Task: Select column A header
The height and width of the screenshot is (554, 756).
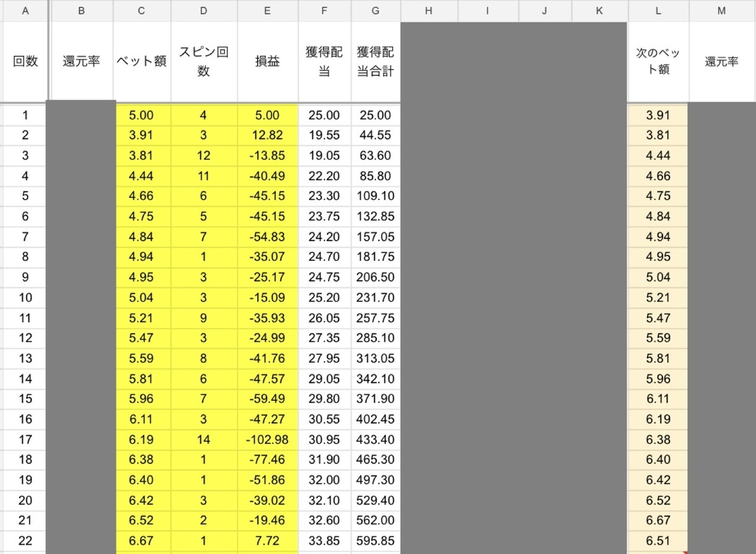Action: click(x=25, y=11)
